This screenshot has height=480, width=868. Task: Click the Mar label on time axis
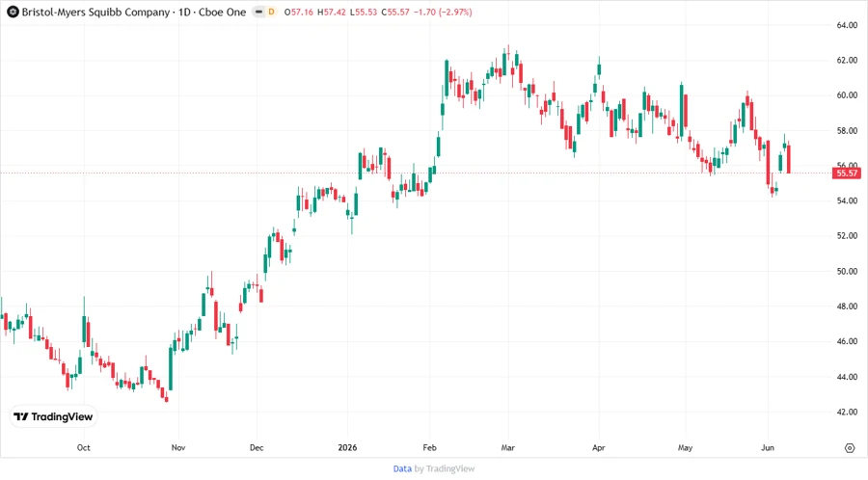tap(507, 447)
